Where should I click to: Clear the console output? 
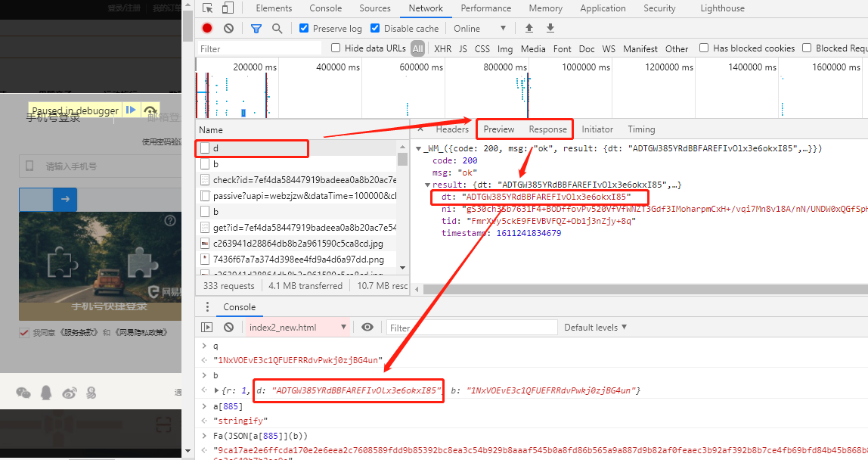tap(228, 328)
